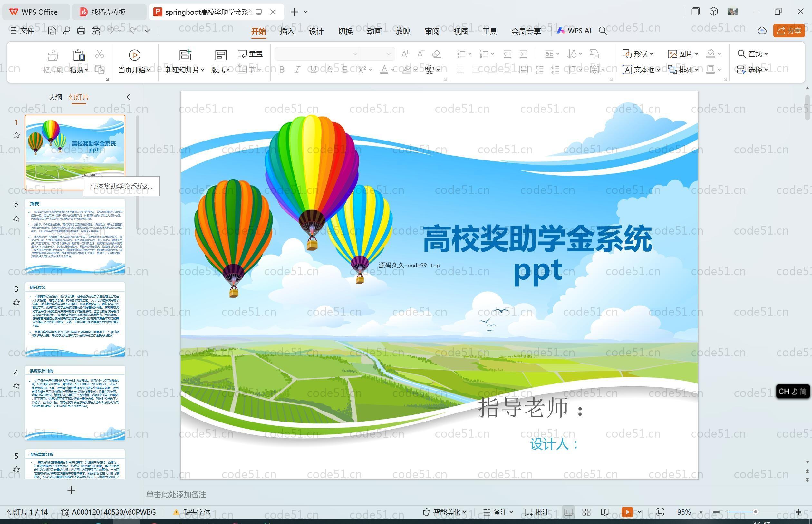Switch to Transitions (切换) tab

click(x=345, y=31)
